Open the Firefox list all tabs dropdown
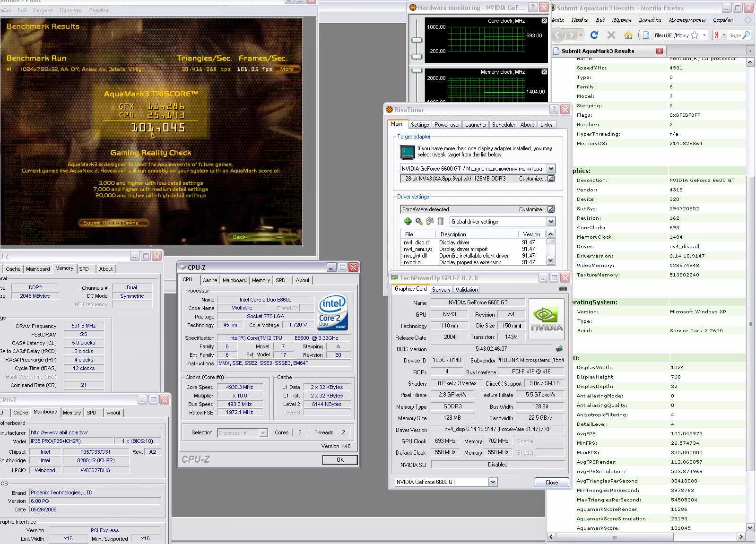This screenshot has height=544, width=756. click(750, 51)
